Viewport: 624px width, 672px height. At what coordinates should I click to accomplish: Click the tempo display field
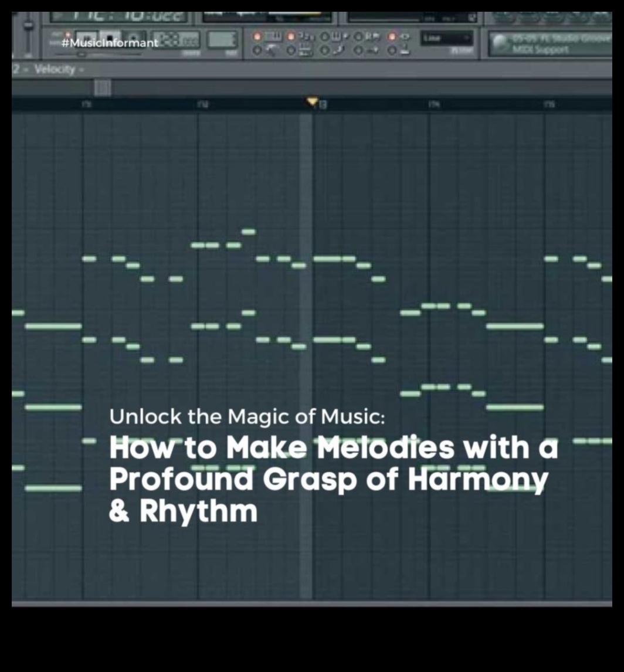176,40
